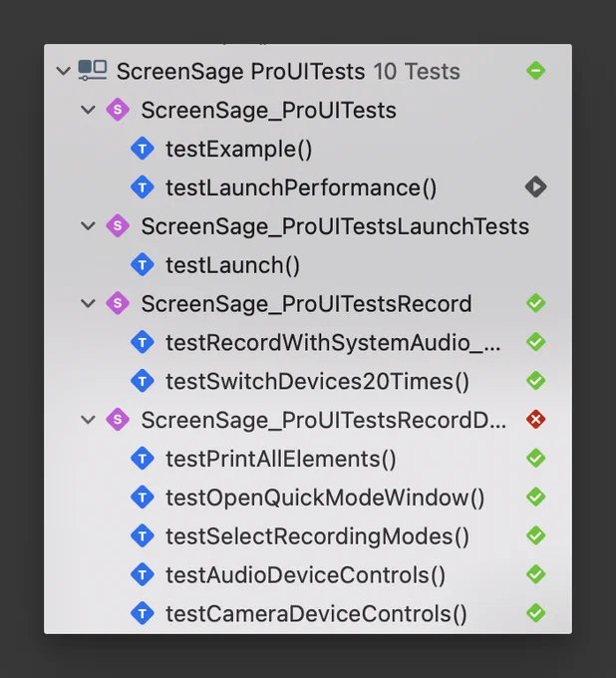The width and height of the screenshot is (616, 678).
Task: Click the S icon of ScreenSage_ProUITestsRecord
Action: click(118, 303)
